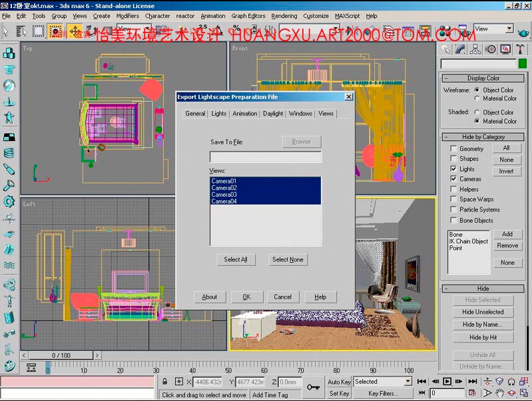The height and width of the screenshot is (401, 532).
Task: Open the Display command panel tab
Action: click(x=505, y=49)
